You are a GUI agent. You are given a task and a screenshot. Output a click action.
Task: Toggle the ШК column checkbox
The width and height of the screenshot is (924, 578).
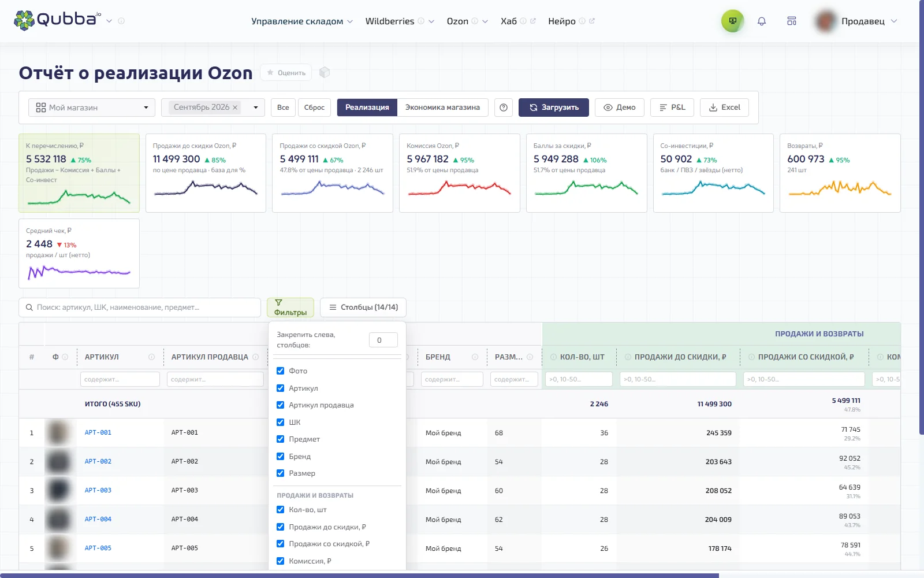pyautogui.click(x=280, y=423)
